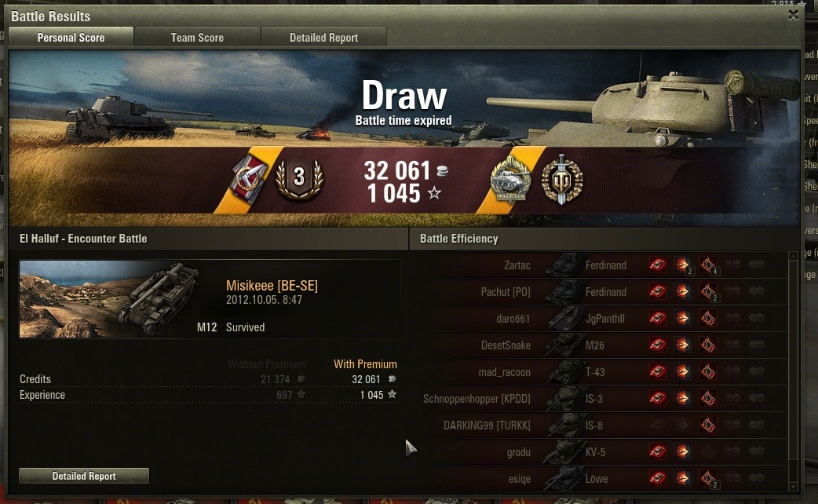The image size is (818, 504).
Task: Click Pachut's damage dealt icon
Action: (x=682, y=292)
